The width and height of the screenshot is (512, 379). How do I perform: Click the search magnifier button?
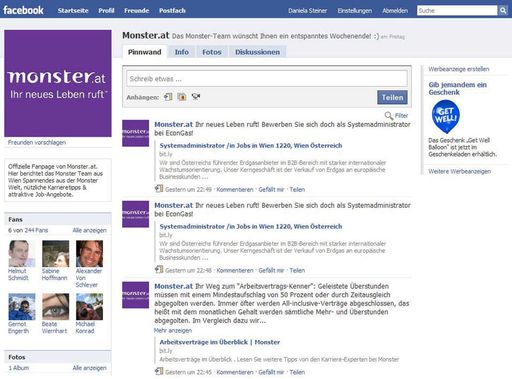(503, 11)
